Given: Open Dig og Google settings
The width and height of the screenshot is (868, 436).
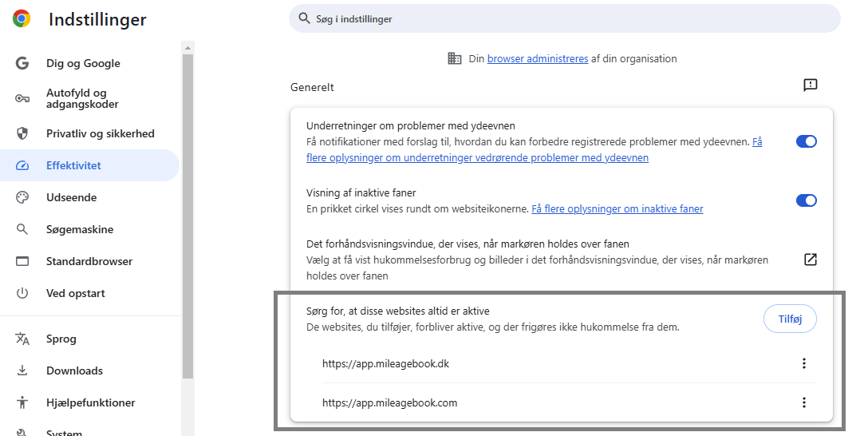Looking at the screenshot, I should point(89,63).
